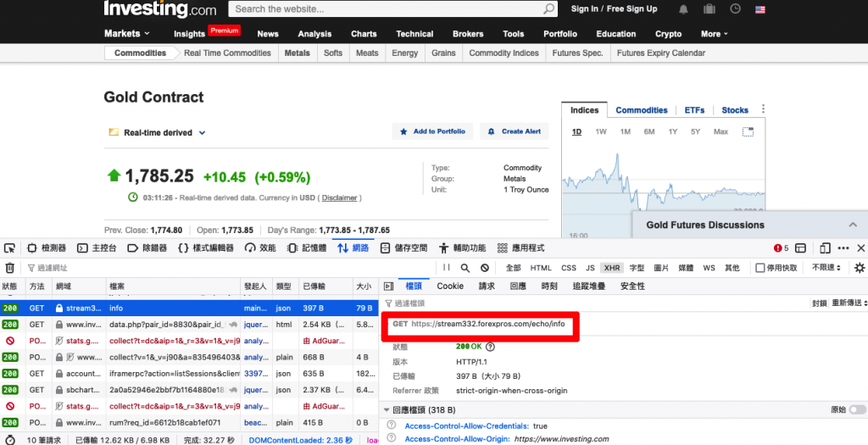Open the Cookie tab in request details

(450, 286)
